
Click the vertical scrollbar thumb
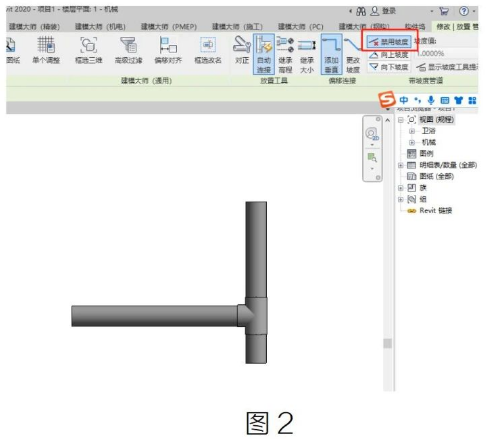(x=387, y=343)
